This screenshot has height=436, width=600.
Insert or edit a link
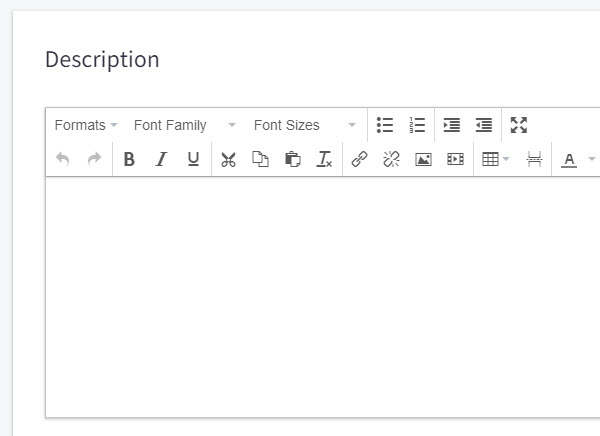click(359, 159)
